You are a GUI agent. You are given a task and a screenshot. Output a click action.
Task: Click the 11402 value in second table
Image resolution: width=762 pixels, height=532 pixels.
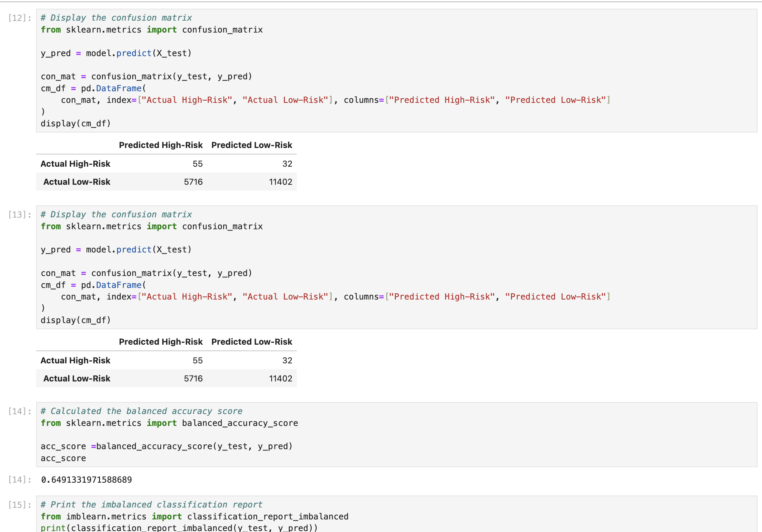(280, 379)
